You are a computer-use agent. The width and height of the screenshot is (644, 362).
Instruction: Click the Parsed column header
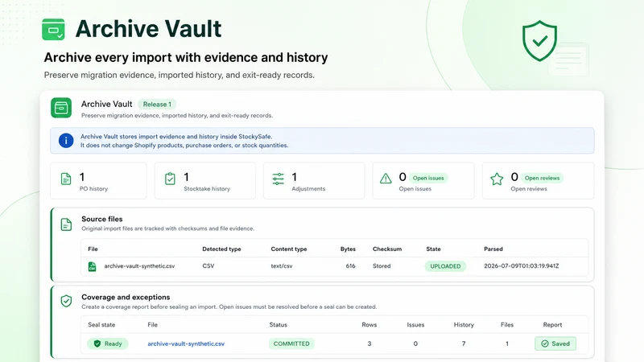(493, 249)
